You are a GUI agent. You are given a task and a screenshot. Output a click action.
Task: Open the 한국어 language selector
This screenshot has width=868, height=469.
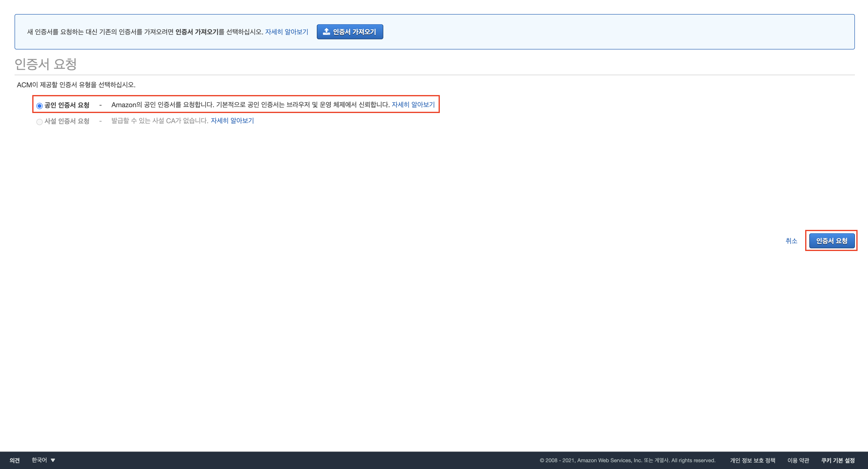coord(39,460)
